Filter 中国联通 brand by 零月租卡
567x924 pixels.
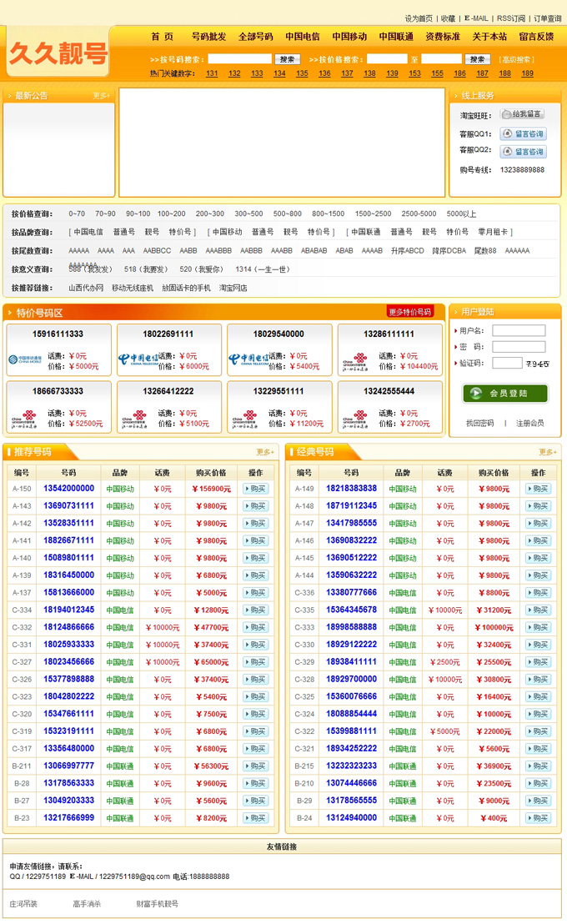[x=493, y=232]
